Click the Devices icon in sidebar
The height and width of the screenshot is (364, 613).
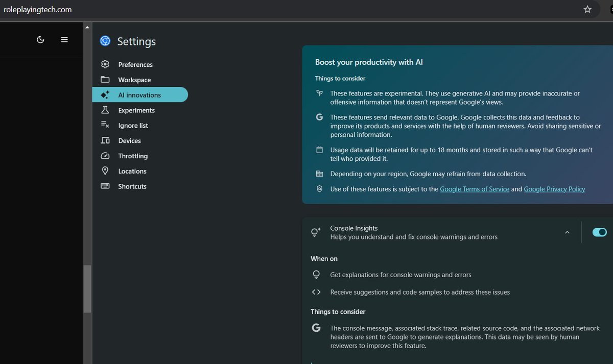coord(105,141)
